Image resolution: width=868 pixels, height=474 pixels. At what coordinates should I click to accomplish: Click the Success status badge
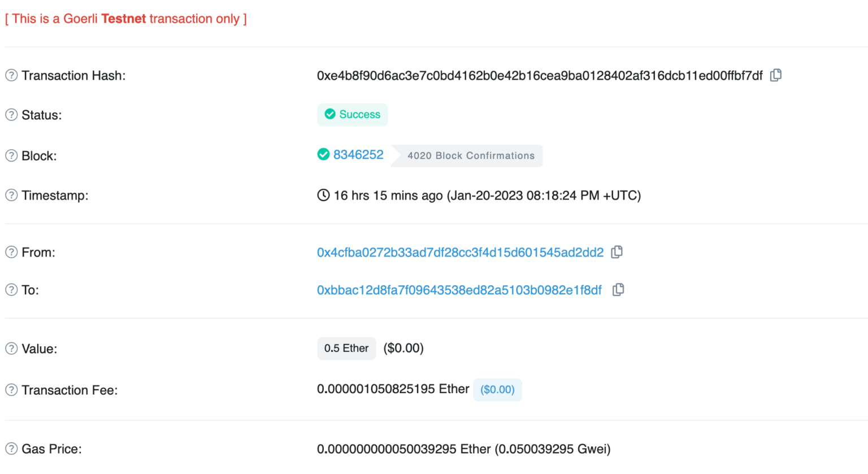pyautogui.click(x=353, y=114)
